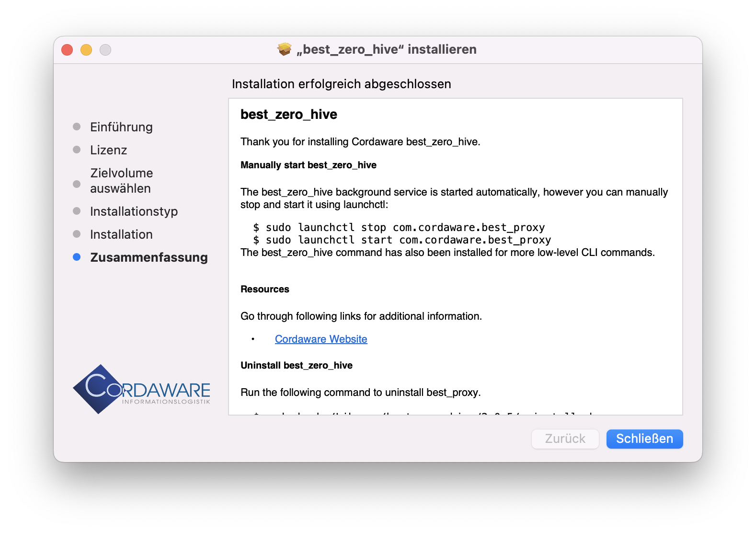This screenshot has height=533, width=756.
Task: Click 'Run the following command to uninstall' text
Action: pyautogui.click(x=361, y=393)
